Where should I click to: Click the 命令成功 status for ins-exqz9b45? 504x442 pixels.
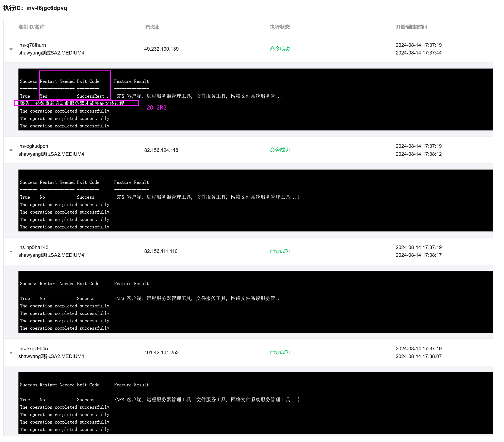[280, 352]
